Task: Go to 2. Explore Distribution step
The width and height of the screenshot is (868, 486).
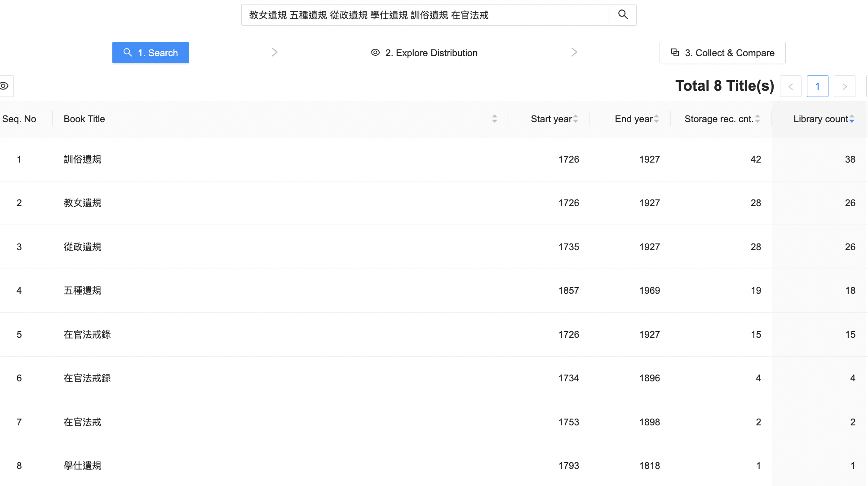Action: [424, 53]
